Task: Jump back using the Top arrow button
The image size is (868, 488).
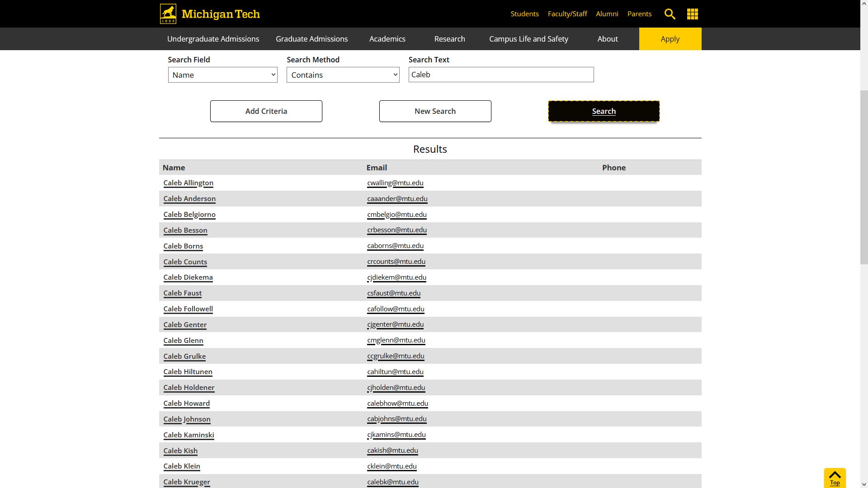Action: pyautogui.click(x=835, y=478)
